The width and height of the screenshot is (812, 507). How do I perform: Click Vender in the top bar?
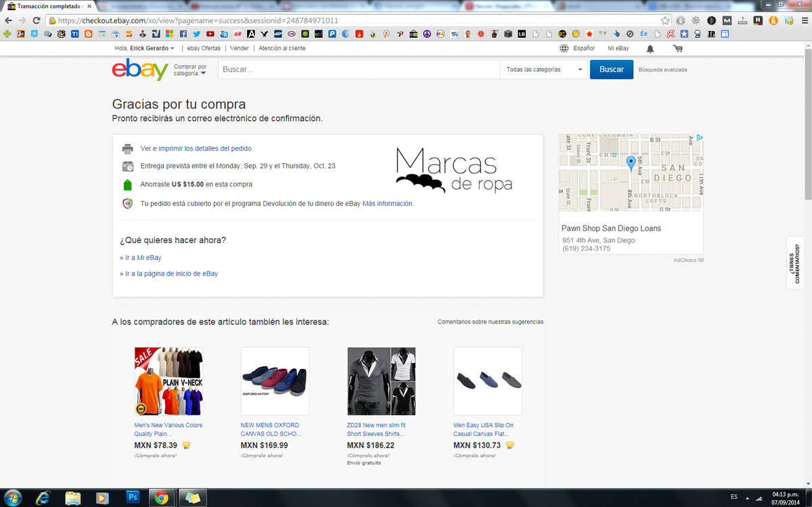click(x=240, y=48)
